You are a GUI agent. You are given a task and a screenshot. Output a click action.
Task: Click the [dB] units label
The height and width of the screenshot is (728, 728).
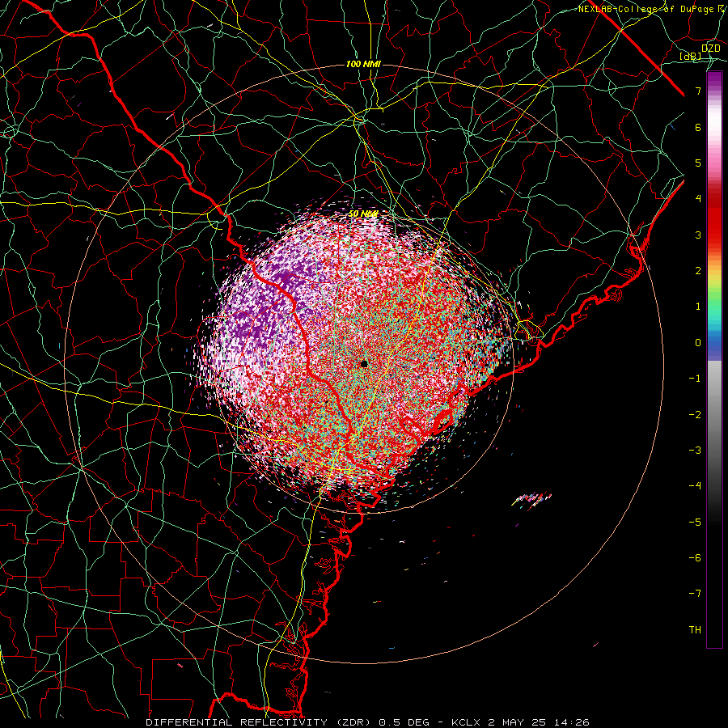(x=691, y=57)
